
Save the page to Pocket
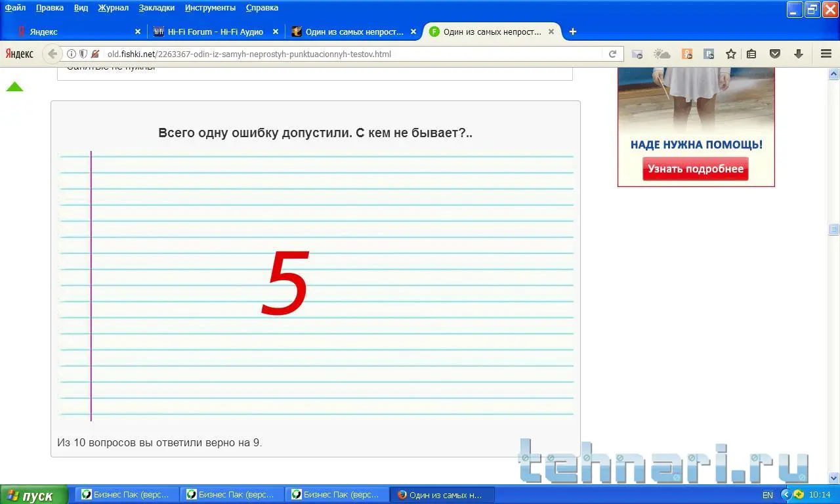pos(775,54)
